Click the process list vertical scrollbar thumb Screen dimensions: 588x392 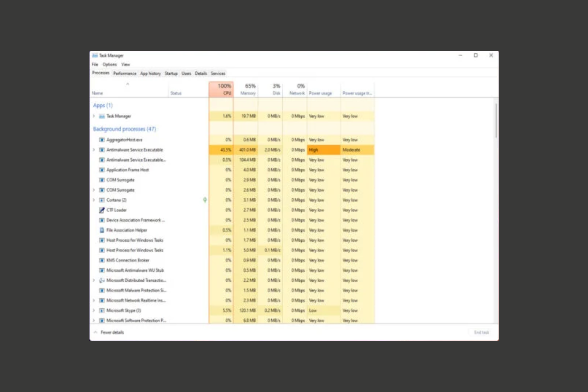pyautogui.click(x=496, y=120)
